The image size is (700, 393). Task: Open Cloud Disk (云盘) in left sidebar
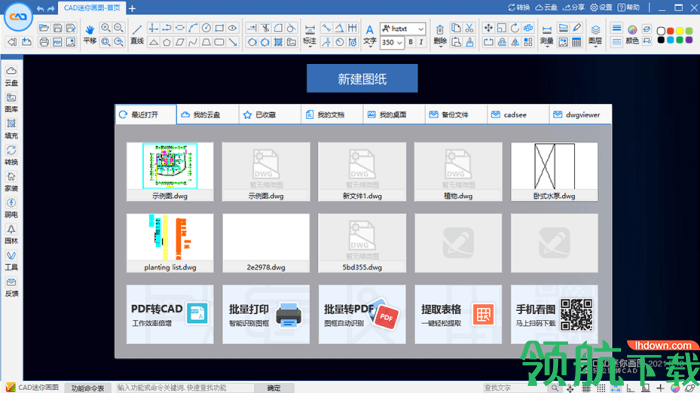12,76
